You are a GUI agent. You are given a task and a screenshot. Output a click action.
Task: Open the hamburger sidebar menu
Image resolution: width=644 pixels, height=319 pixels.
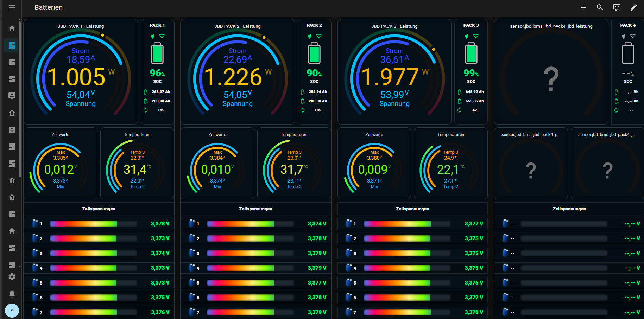(x=12, y=7)
